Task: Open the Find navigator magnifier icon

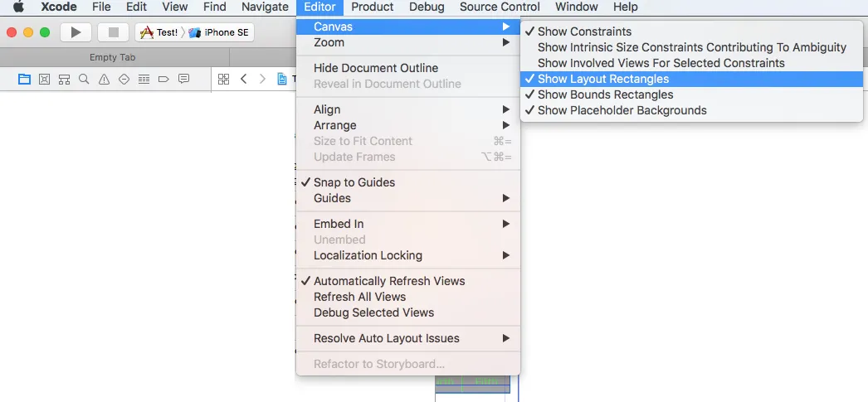Action: pos(84,79)
